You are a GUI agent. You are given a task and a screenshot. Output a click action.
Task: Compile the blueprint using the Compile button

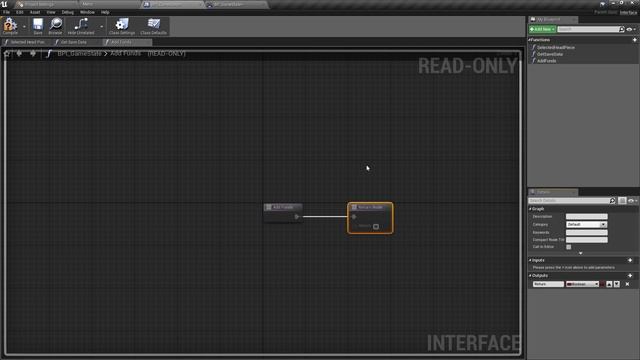coord(10,26)
